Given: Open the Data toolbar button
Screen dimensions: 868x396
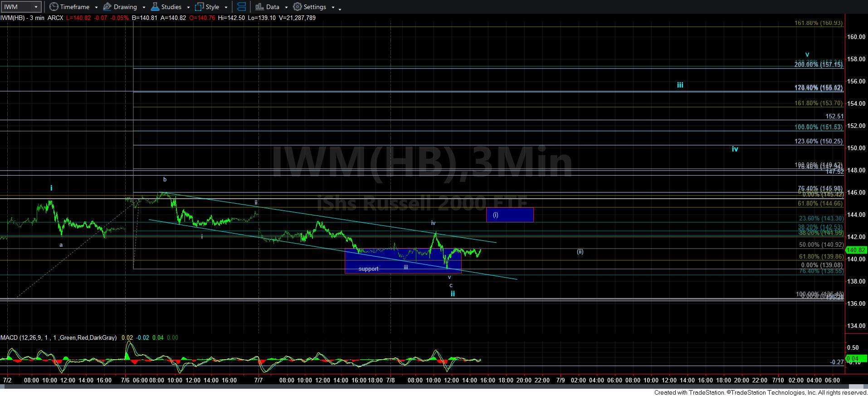Looking at the screenshot, I should [x=267, y=7].
